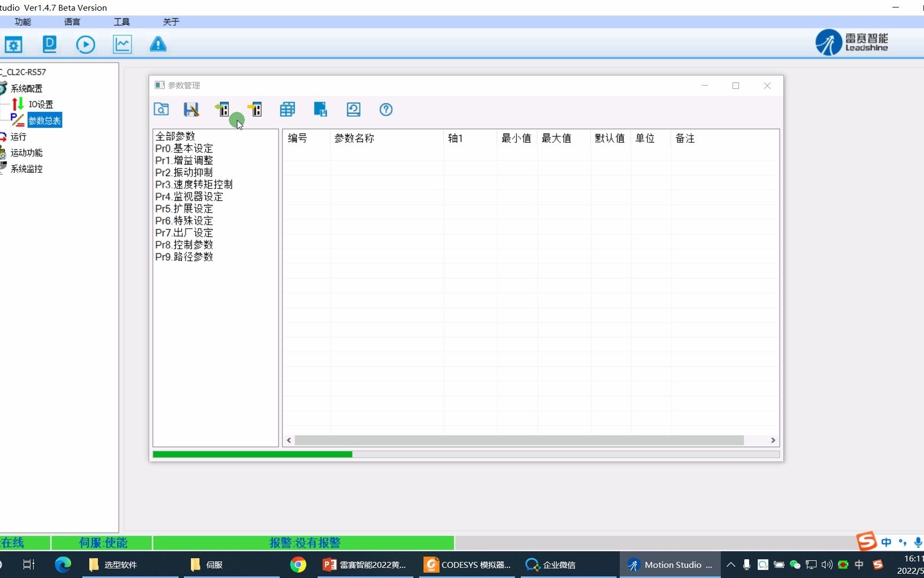Image resolution: width=924 pixels, height=578 pixels.
Task: Click the 报警:没有报警 status indicator
Action: tap(304, 543)
